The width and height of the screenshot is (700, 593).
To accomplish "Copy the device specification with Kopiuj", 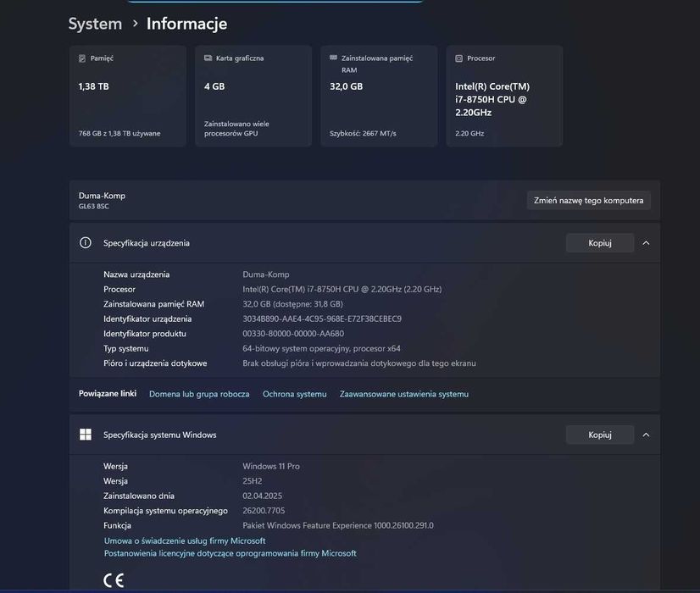I will pyautogui.click(x=599, y=243).
